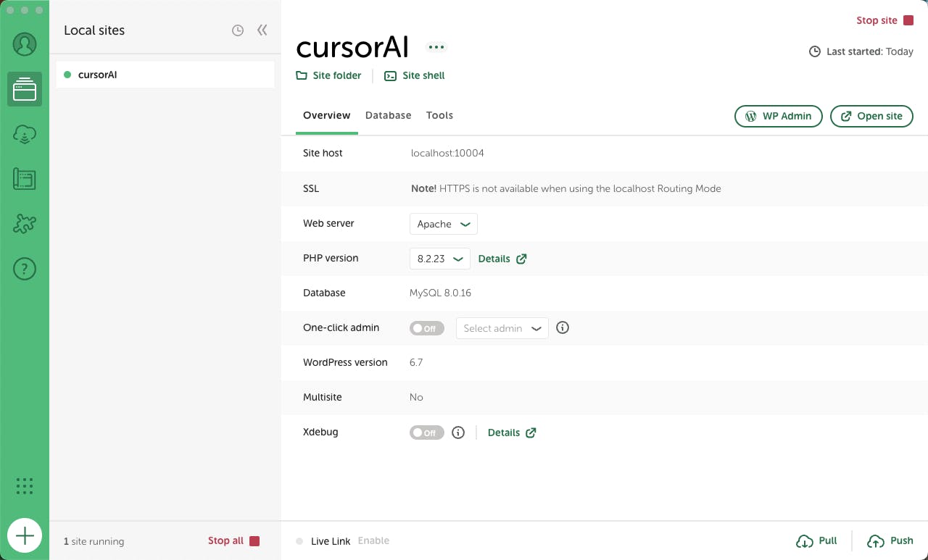Open the Blueprints sidebar icon
The image size is (928, 560).
click(x=25, y=179)
